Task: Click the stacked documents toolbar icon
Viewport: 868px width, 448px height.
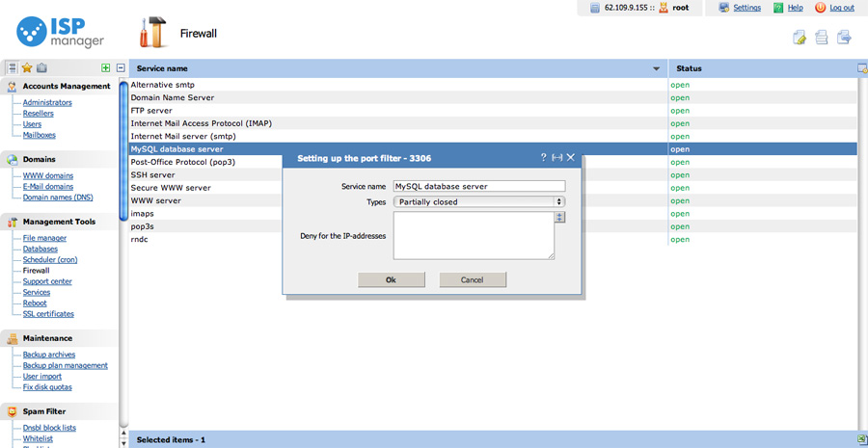Action: click(822, 38)
